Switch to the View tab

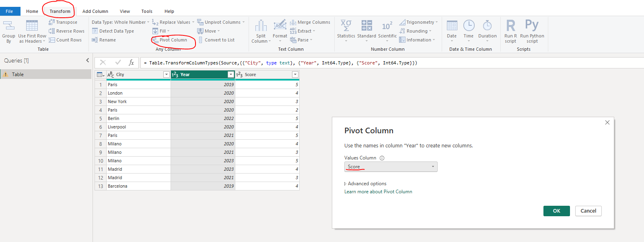[125, 11]
